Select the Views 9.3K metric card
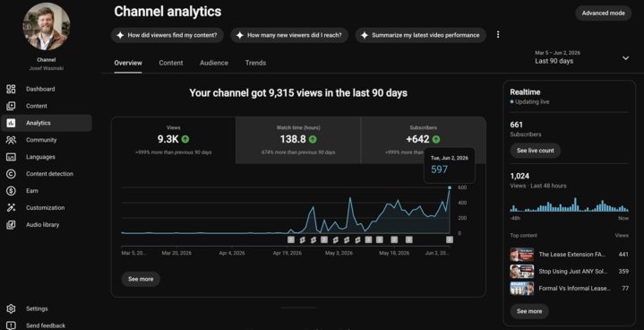644x330 pixels. (x=174, y=140)
